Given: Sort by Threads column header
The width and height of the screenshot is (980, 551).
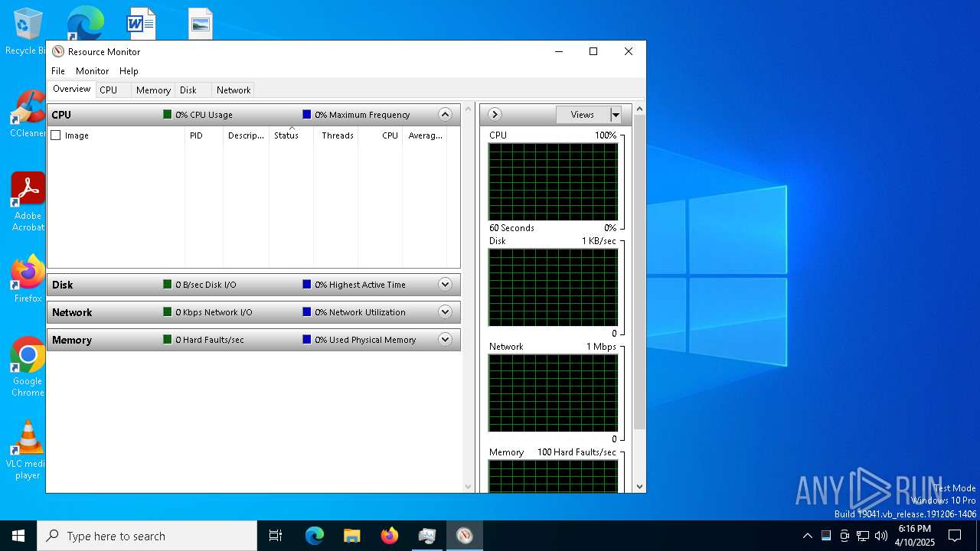Looking at the screenshot, I should (x=335, y=135).
